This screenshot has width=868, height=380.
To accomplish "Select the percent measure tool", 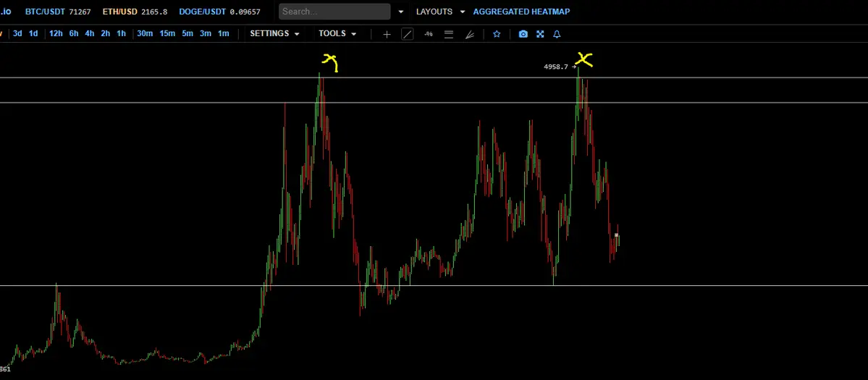I will point(428,34).
